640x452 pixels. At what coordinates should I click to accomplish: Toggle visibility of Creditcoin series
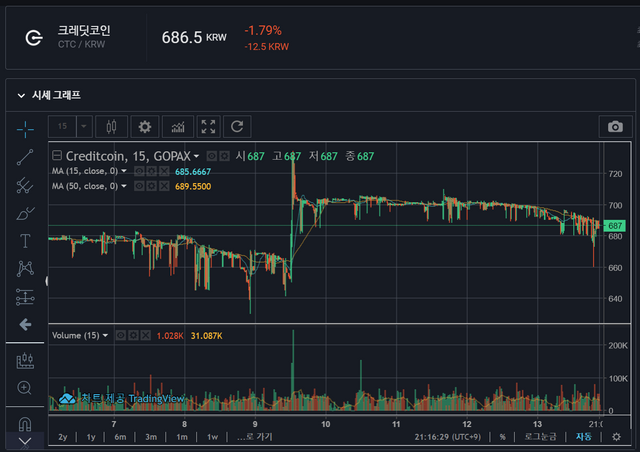click(211, 156)
